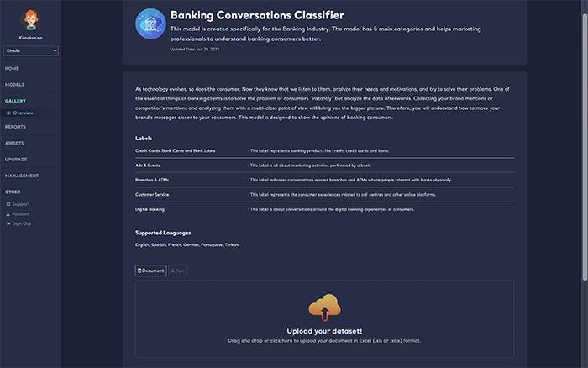Viewport: 588px width, 368px height.
Task: Click the Account person icon
Action: 8,213
